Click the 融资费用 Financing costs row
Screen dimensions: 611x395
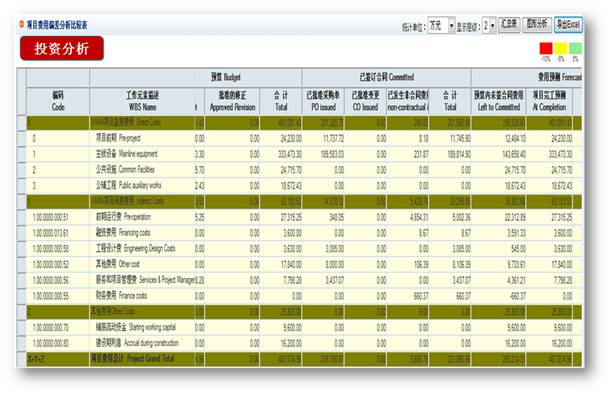pos(304,233)
